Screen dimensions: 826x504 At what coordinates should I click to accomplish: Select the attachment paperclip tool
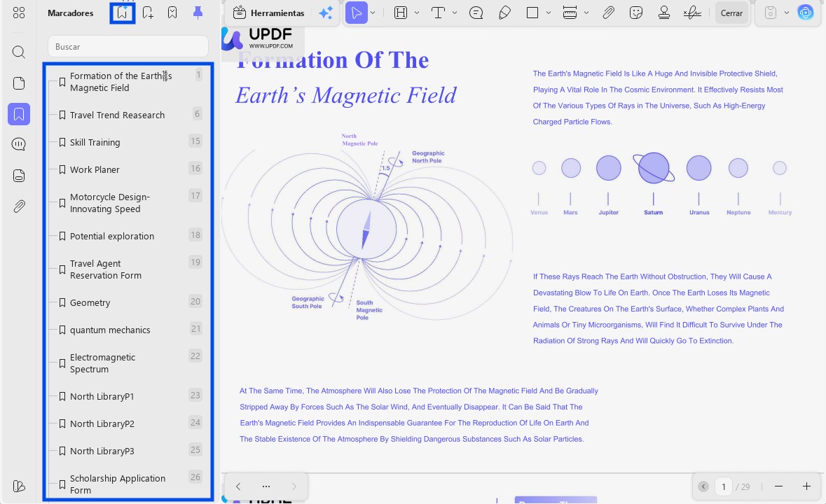click(x=608, y=13)
